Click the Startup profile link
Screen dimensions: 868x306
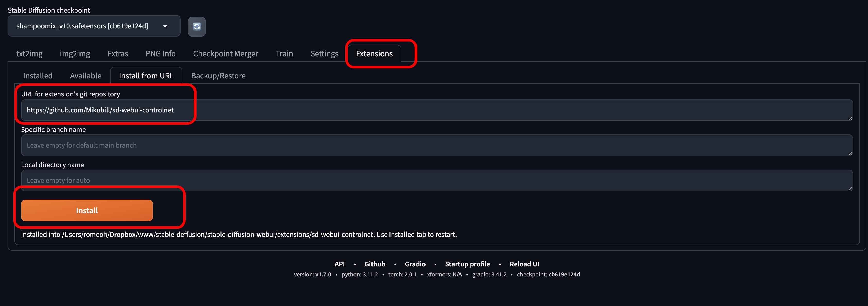[467, 264]
